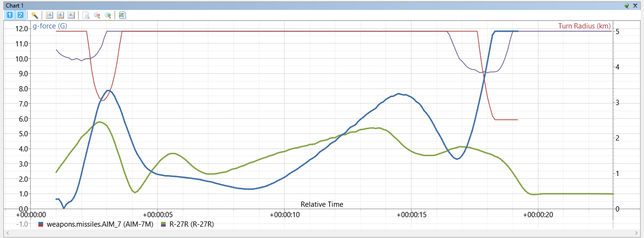This screenshot has width=644, height=238.
Task: Click the 3 value on turn radius axis
Action: 618,103
